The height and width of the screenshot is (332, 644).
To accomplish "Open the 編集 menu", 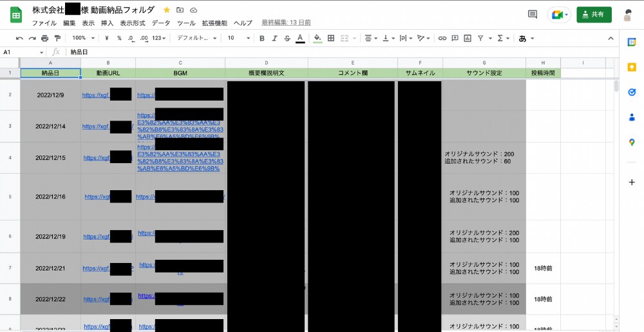I will click(x=70, y=23).
